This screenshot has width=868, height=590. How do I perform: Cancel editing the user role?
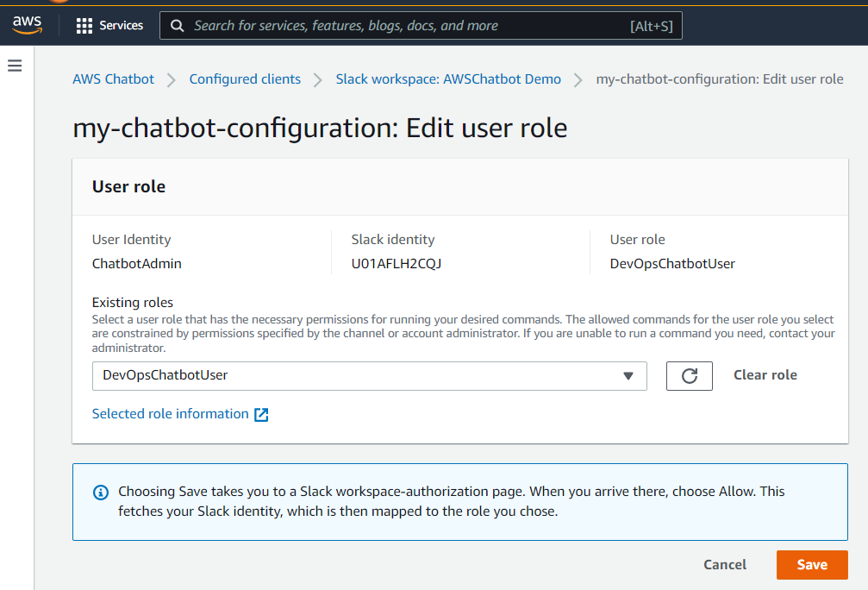click(x=724, y=564)
